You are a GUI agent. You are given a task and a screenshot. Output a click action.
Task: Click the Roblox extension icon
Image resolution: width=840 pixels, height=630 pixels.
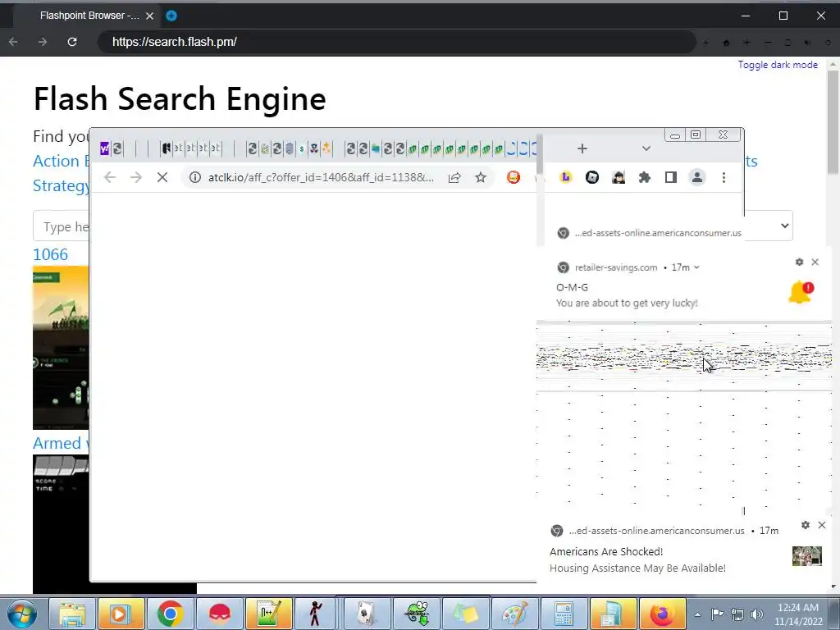coord(592,177)
